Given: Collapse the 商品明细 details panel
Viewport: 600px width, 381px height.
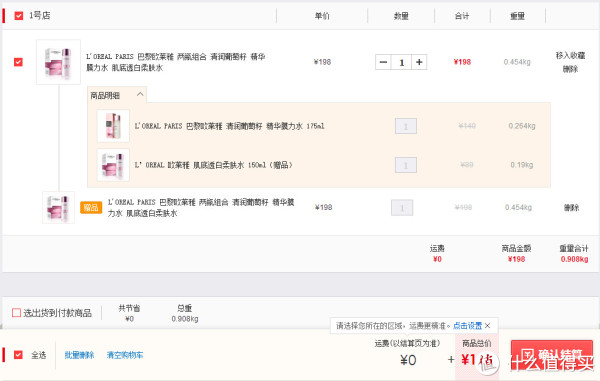Looking at the screenshot, I should tap(140, 94).
